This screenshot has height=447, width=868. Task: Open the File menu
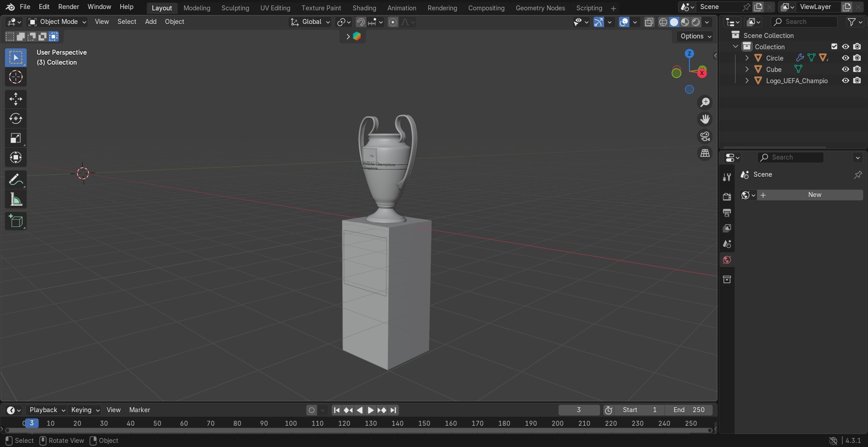25,7
